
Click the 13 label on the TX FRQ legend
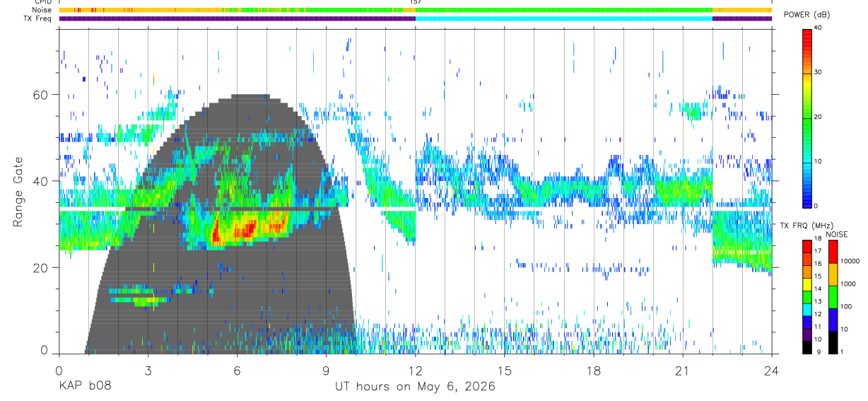818,301
